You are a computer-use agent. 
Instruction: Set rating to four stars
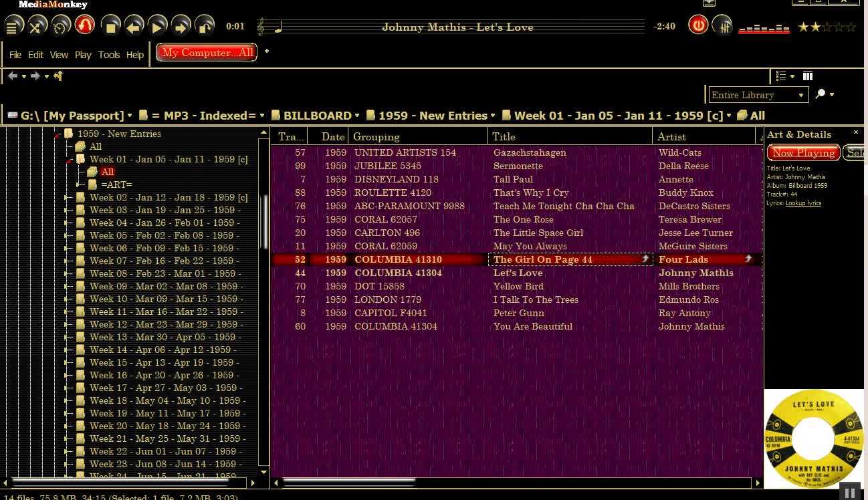839,27
